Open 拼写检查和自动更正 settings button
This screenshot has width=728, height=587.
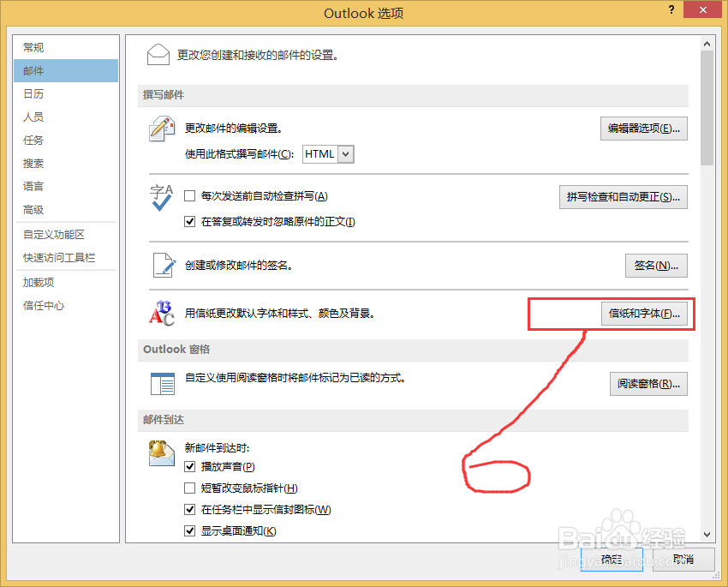point(623,197)
